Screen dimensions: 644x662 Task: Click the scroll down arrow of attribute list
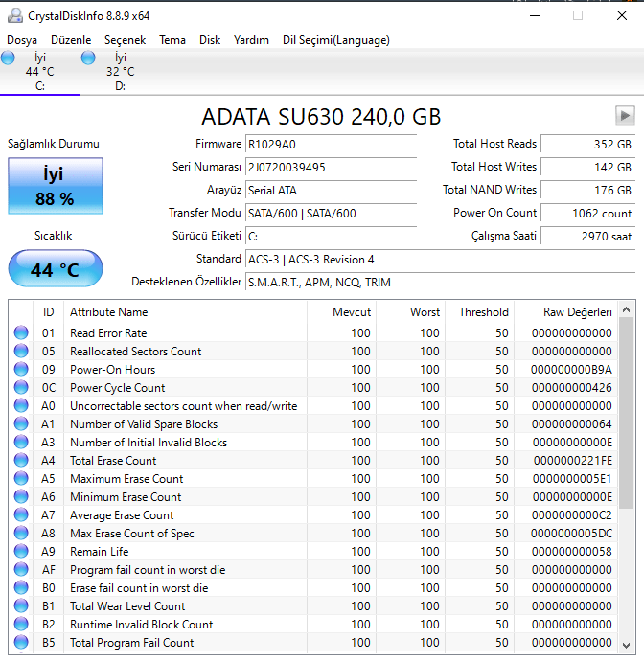(x=626, y=645)
